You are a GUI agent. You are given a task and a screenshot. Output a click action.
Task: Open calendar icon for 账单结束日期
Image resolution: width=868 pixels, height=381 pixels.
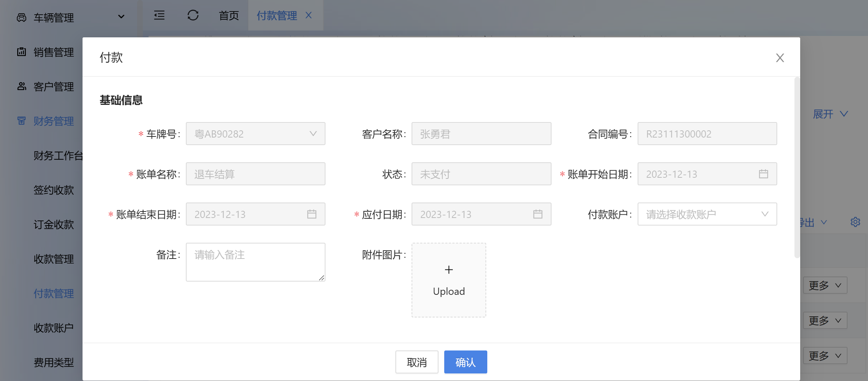click(311, 214)
